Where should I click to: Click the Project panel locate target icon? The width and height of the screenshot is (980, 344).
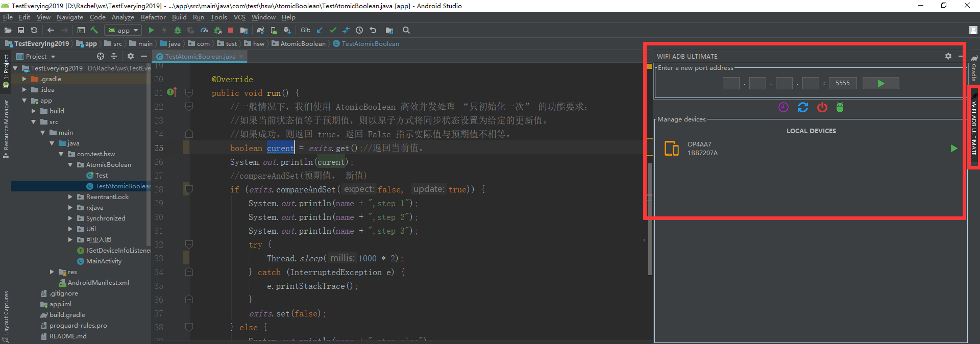[x=101, y=56]
